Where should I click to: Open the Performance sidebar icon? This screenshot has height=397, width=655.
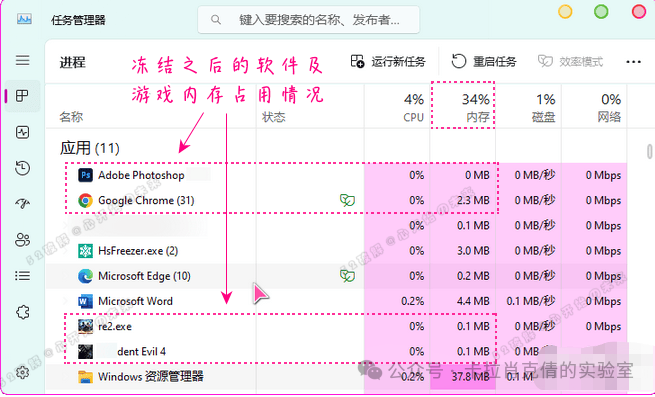point(23,132)
